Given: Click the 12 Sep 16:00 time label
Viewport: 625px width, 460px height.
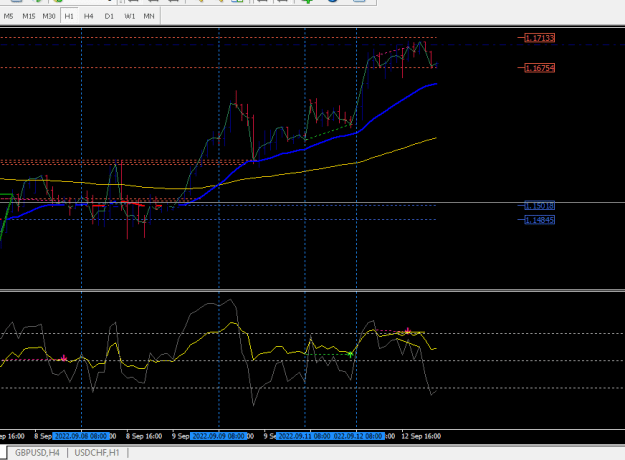Looking at the screenshot, I should point(421,436).
